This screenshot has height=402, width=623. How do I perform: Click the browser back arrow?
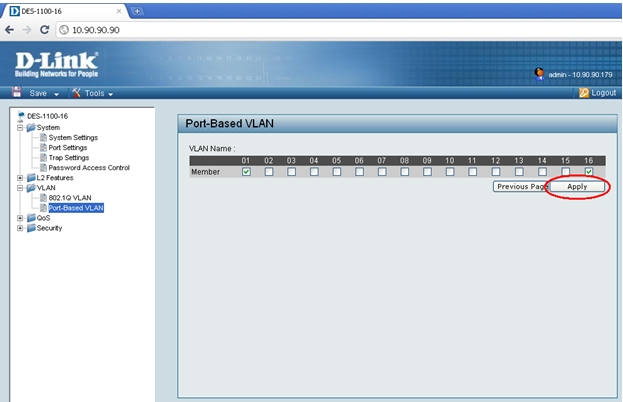(11, 29)
